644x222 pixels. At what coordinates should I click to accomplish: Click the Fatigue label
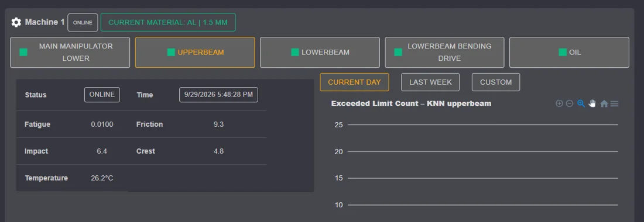coord(37,124)
